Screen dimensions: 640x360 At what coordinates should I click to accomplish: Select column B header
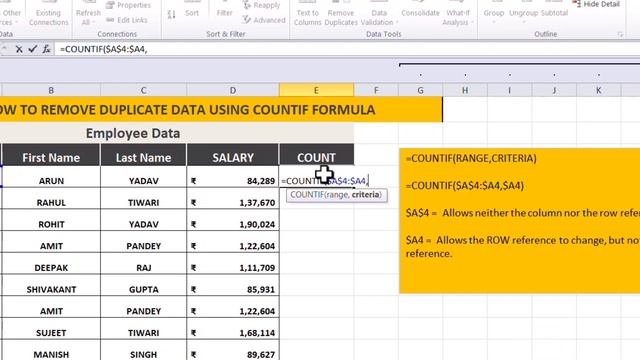point(51,90)
